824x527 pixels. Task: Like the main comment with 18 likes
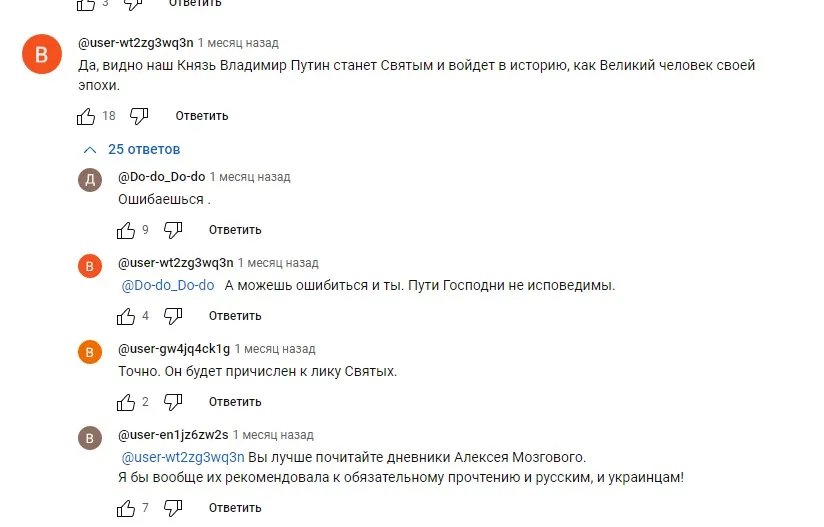tap(86, 116)
